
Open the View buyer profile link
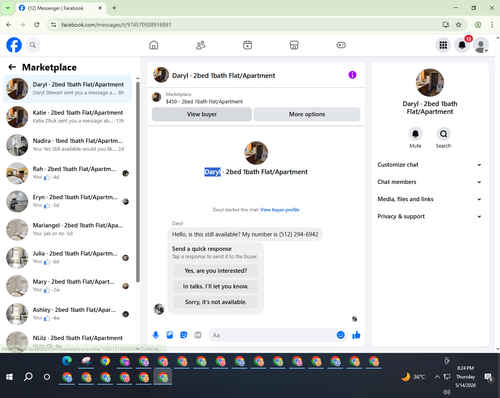(280, 210)
